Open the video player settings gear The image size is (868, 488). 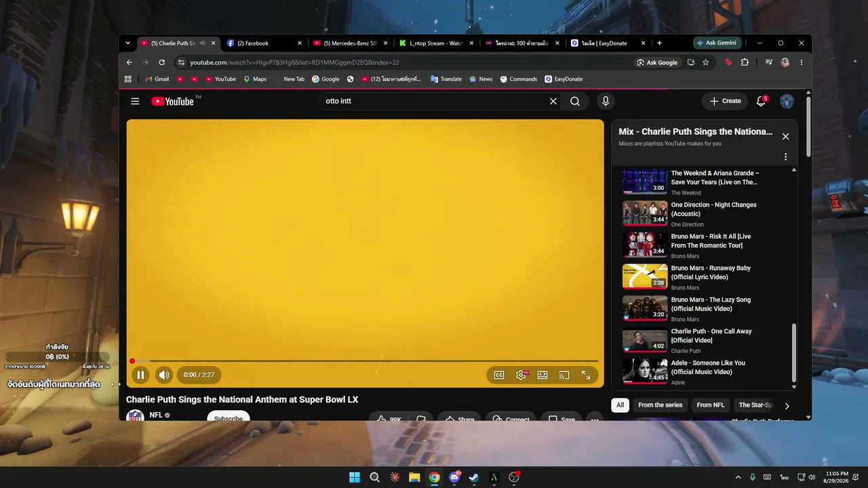click(521, 375)
